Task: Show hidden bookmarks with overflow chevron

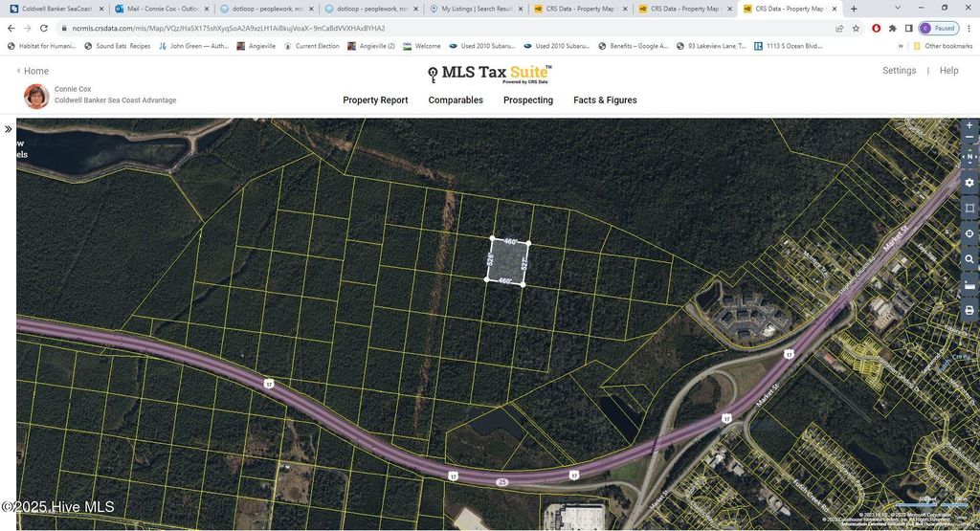Action: pos(901,46)
